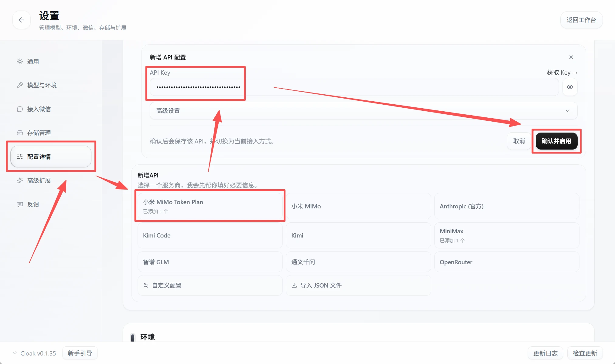Select the 小米 MiMo provider card
The width and height of the screenshot is (615, 364).
point(358,206)
